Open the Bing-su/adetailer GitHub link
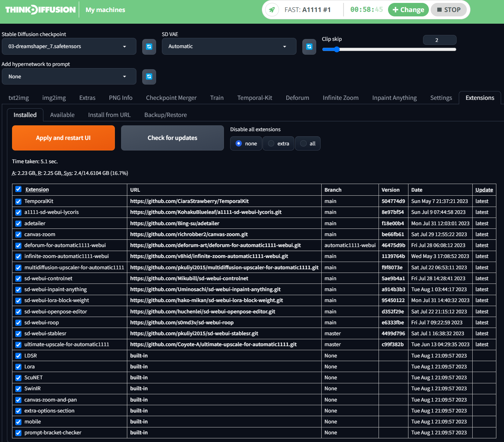The height and width of the screenshot is (442, 504). [x=175, y=223]
